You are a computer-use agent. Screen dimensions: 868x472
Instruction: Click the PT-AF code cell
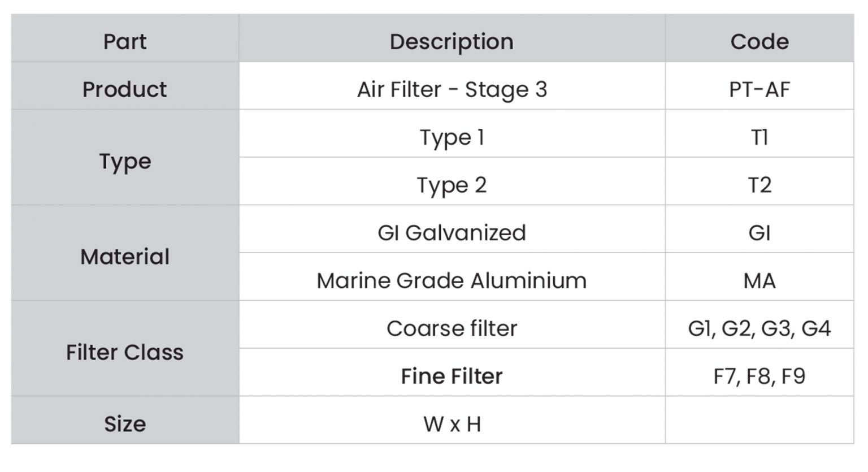(759, 86)
